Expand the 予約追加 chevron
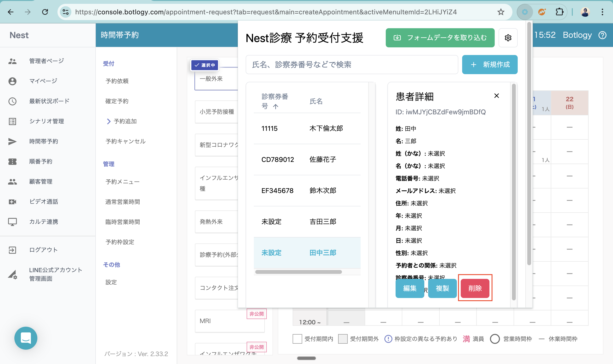This screenshot has width=613, height=364. tap(108, 121)
